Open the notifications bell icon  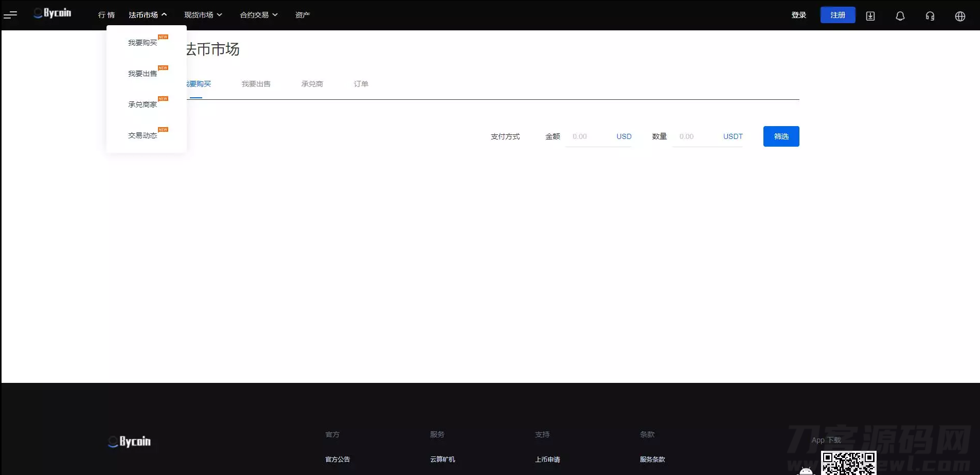900,16
